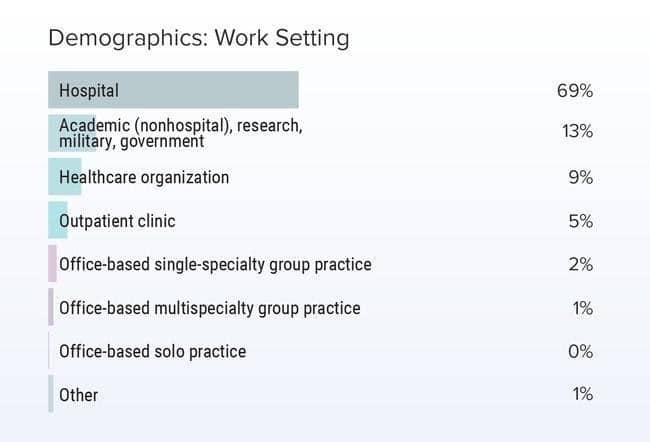Click the Hospital bar
650x442 pixels.
173,90
